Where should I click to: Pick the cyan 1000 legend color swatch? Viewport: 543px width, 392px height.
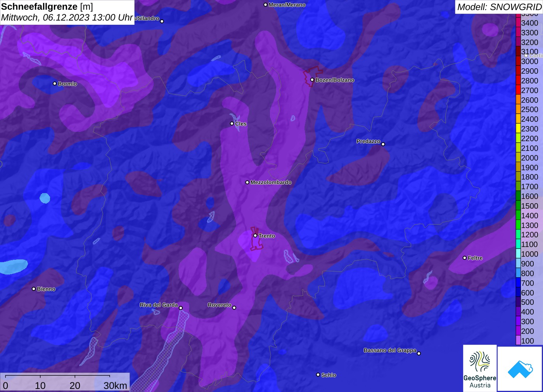click(x=518, y=254)
